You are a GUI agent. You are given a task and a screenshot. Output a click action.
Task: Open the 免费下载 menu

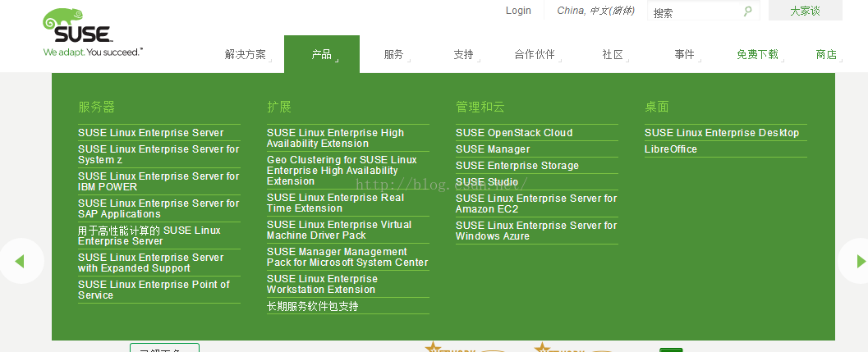coord(757,54)
